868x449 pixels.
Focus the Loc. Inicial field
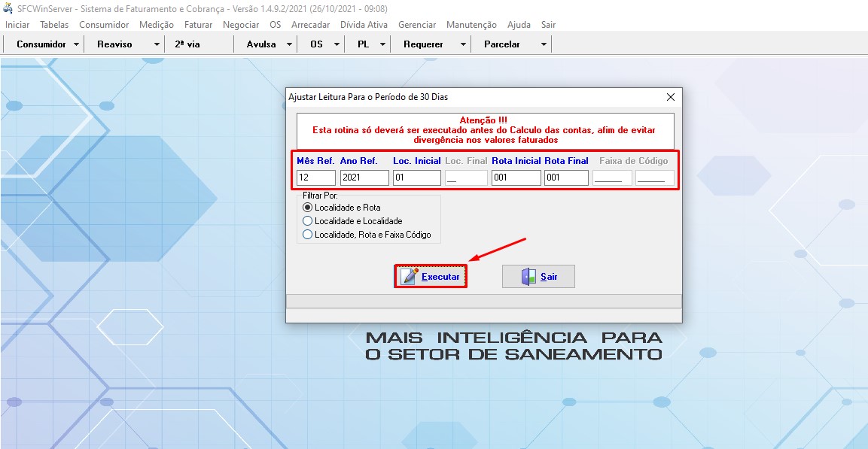(416, 178)
